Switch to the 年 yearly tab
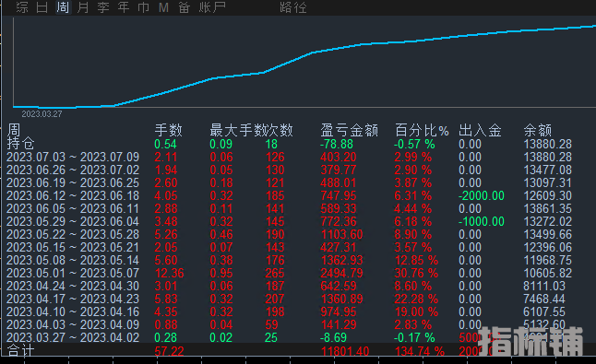The image size is (596, 364). pyautogui.click(x=124, y=7)
